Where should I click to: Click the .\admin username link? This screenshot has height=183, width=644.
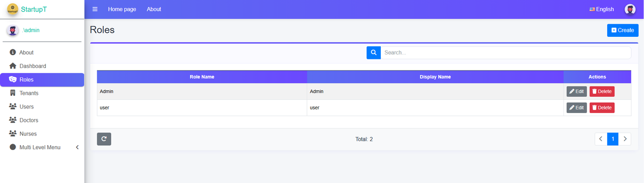click(31, 30)
